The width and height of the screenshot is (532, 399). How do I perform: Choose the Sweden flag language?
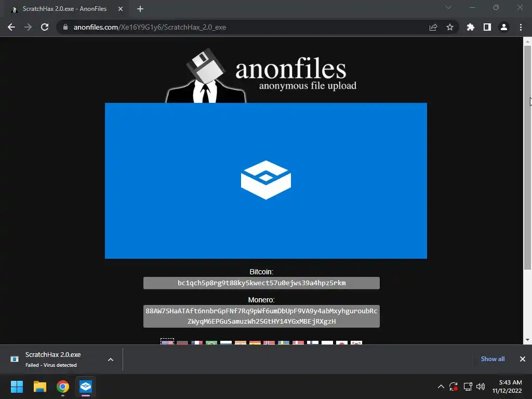coord(284,343)
